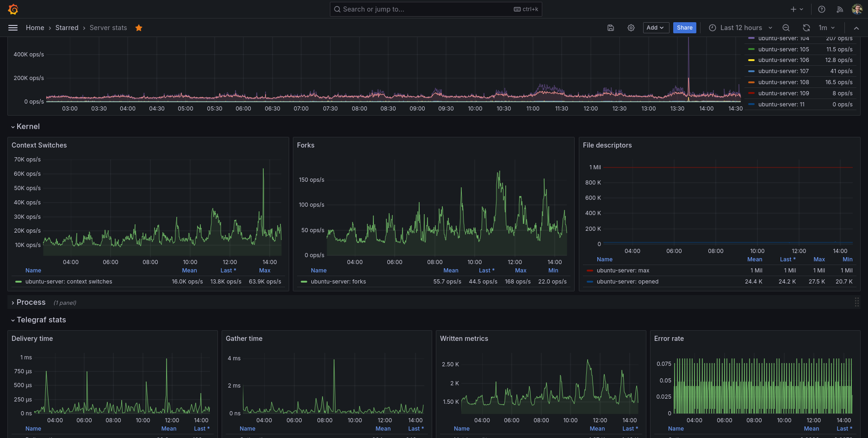Open the Gather time panel title

244,339
